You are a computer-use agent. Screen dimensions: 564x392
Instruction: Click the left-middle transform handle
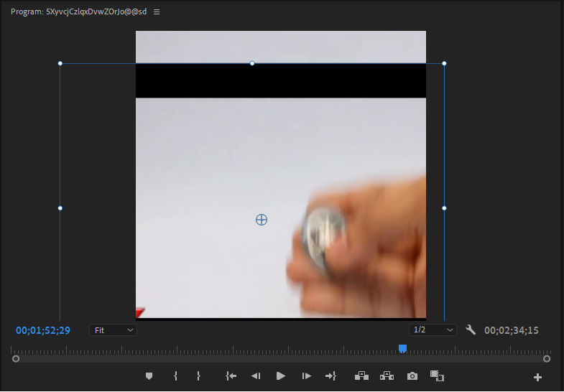pos(60,208)
